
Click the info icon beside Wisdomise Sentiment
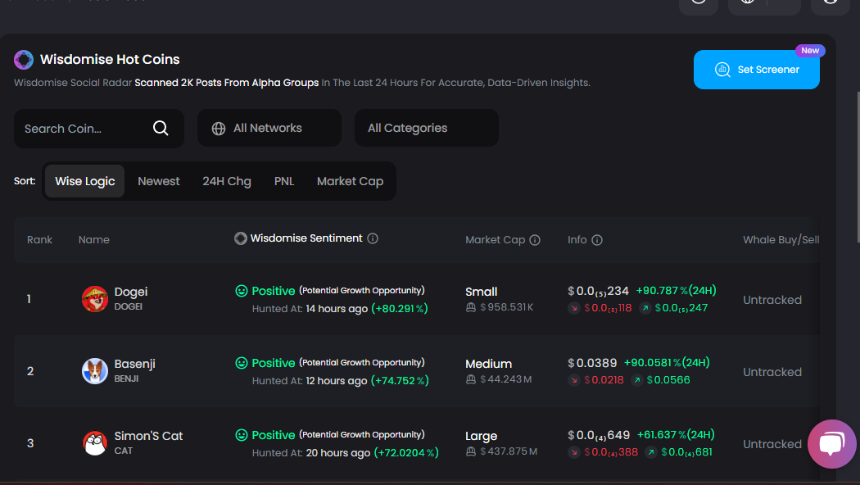tap(373, 238)
